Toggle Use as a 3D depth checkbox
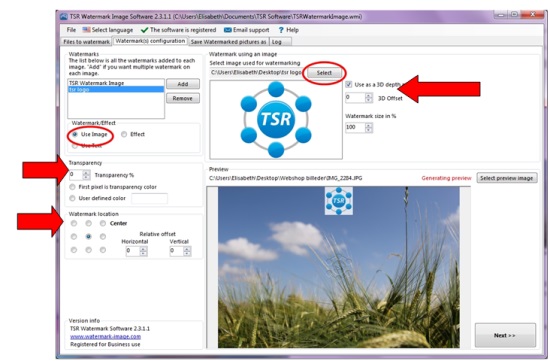 point(349,85)
